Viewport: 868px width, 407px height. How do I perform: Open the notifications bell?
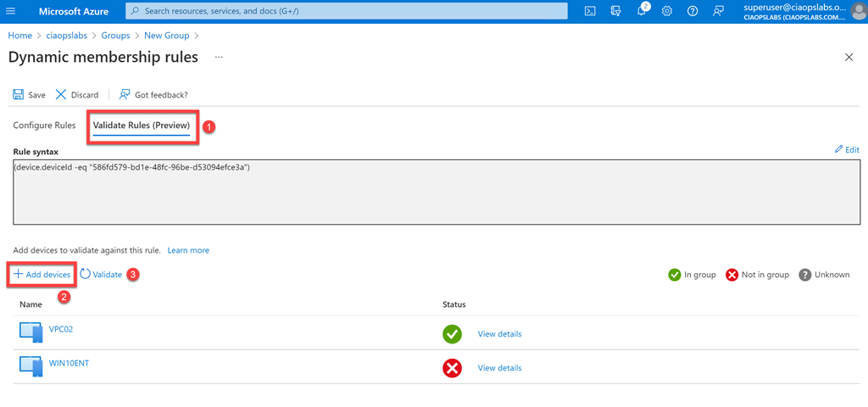[x=642, y=10]
